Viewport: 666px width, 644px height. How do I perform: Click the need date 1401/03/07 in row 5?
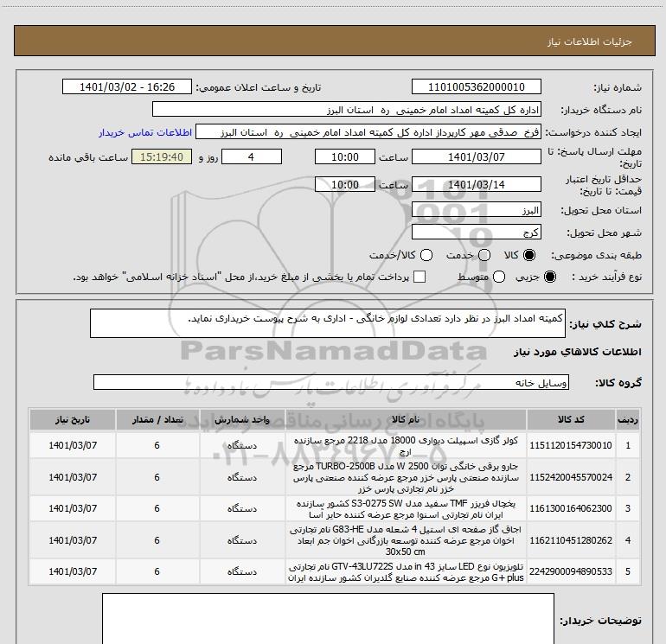point(73,571)
